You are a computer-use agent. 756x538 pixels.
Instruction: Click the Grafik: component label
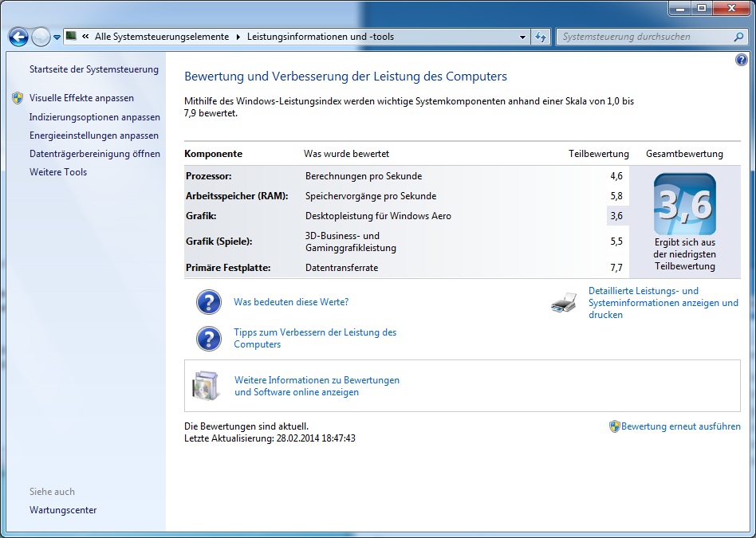click(x=201, y=216)
